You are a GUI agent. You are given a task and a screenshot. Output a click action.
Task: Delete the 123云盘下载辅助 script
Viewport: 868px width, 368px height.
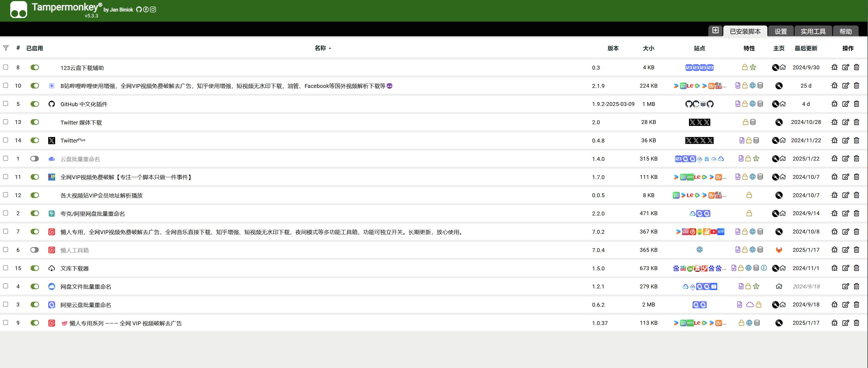(x=857, y=67)
